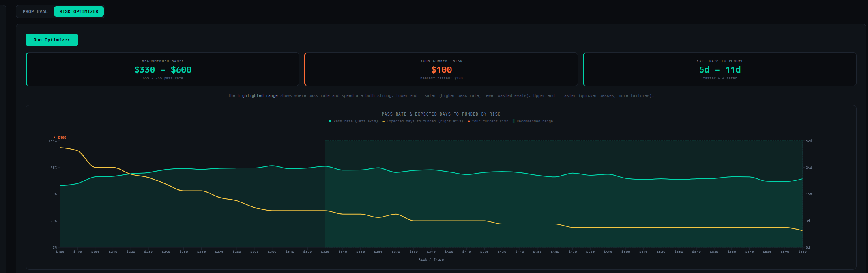
Task: Click the green Pass rate legend square
Action: [330, 121]
